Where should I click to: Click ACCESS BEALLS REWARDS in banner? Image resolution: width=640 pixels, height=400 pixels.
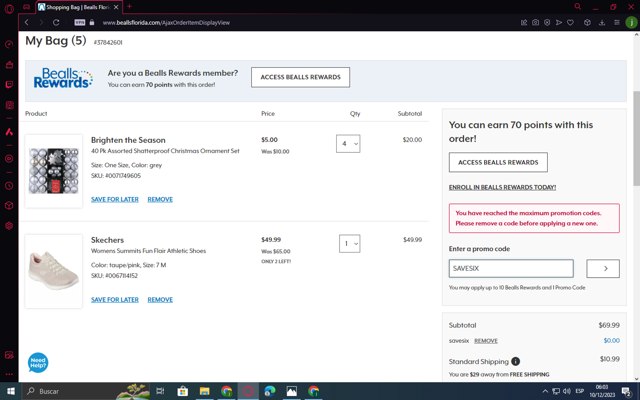point(300,77)
